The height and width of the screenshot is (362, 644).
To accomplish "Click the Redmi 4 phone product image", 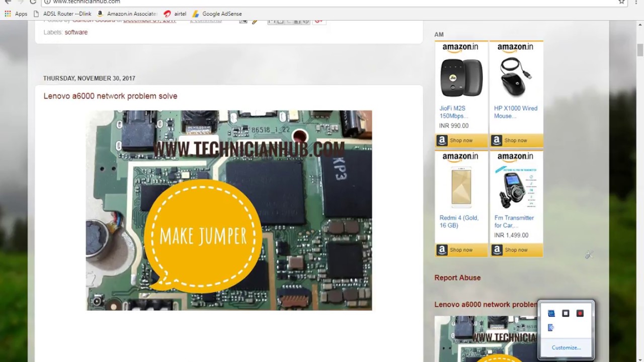I will 461,187.
